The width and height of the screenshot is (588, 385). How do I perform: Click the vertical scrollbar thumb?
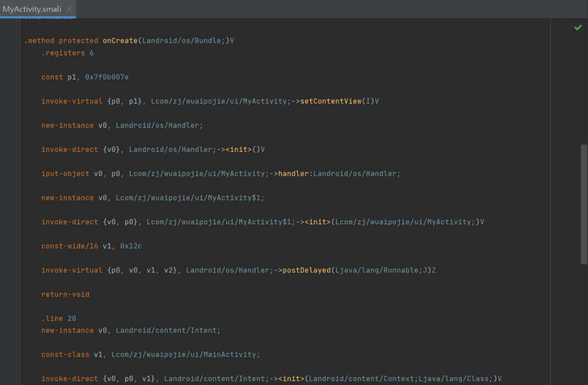click(x=584, y=204)
